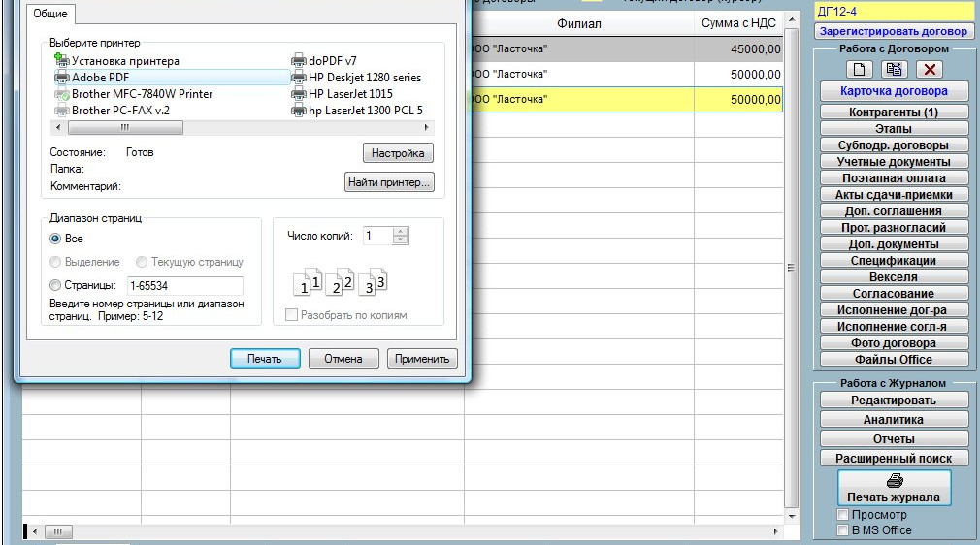Screen dimensions: 980x545
Task: Select Установка принтера add-printer icon
Action: tap(61, 61)
